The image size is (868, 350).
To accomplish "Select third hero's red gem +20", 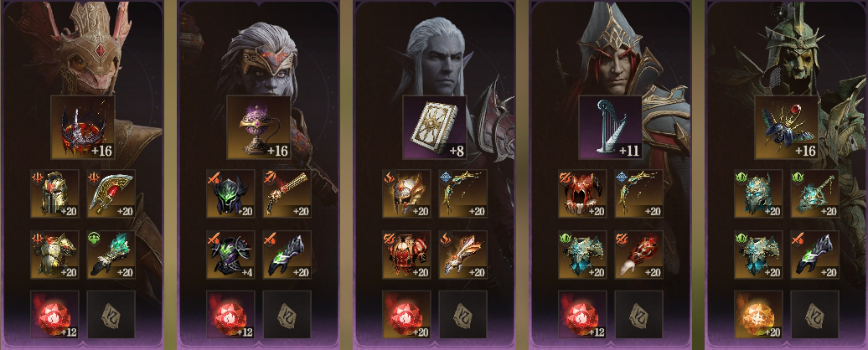I will (x=407, y=315).
